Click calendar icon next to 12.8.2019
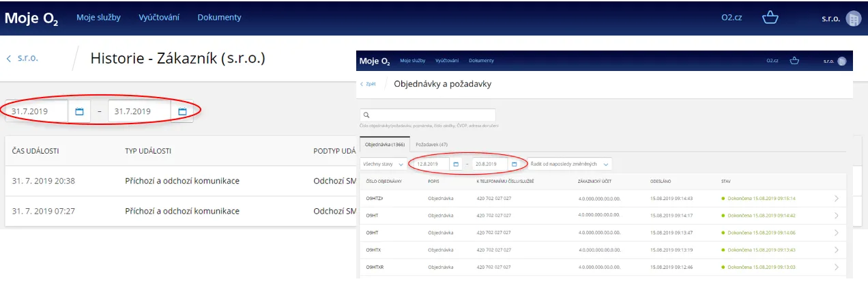This screenshot has width=868, height=286. (455, 164)
